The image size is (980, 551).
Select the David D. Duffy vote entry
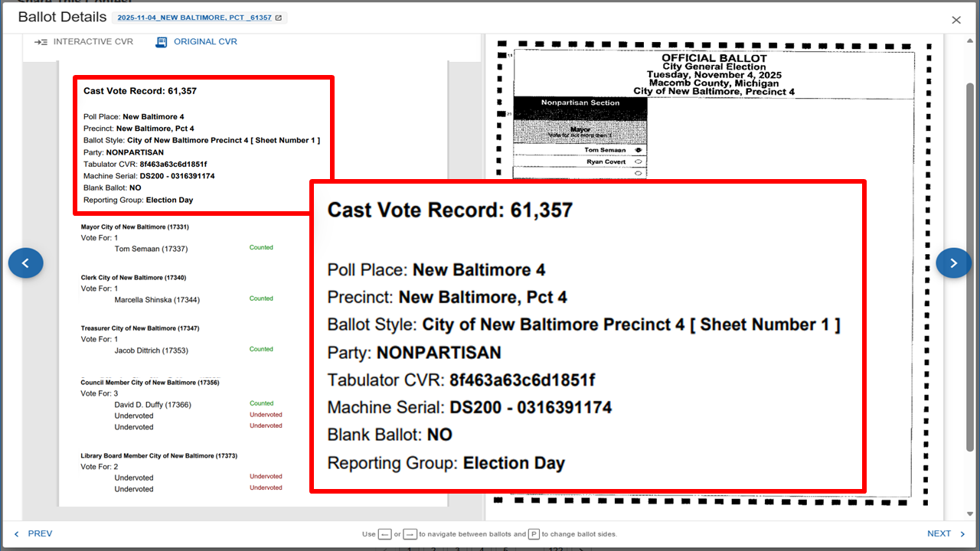click(x=152, y=405)
